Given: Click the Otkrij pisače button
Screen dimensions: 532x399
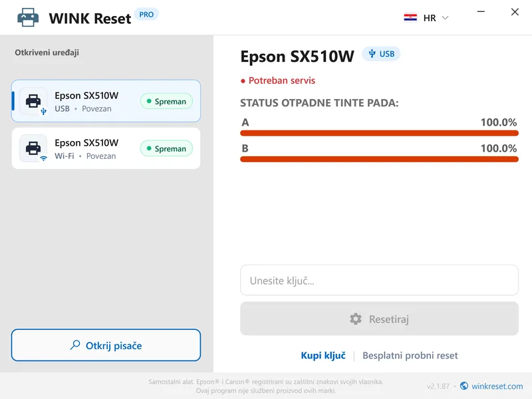Looking at the screenshot, I should coord(106,345).
